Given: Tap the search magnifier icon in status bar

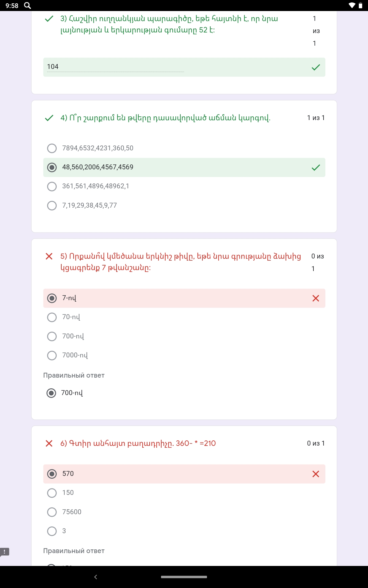Looking at the screenshot, I should coord(27,6).
